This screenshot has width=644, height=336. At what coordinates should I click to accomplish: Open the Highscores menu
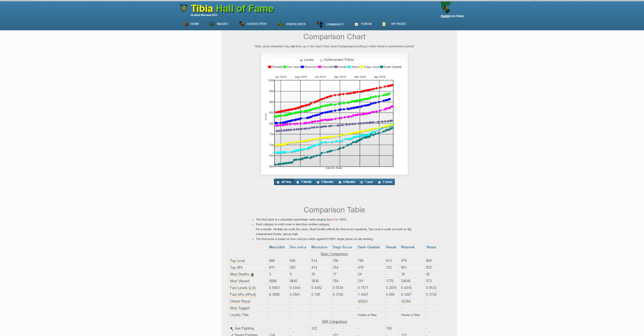(x=295, y=24)
